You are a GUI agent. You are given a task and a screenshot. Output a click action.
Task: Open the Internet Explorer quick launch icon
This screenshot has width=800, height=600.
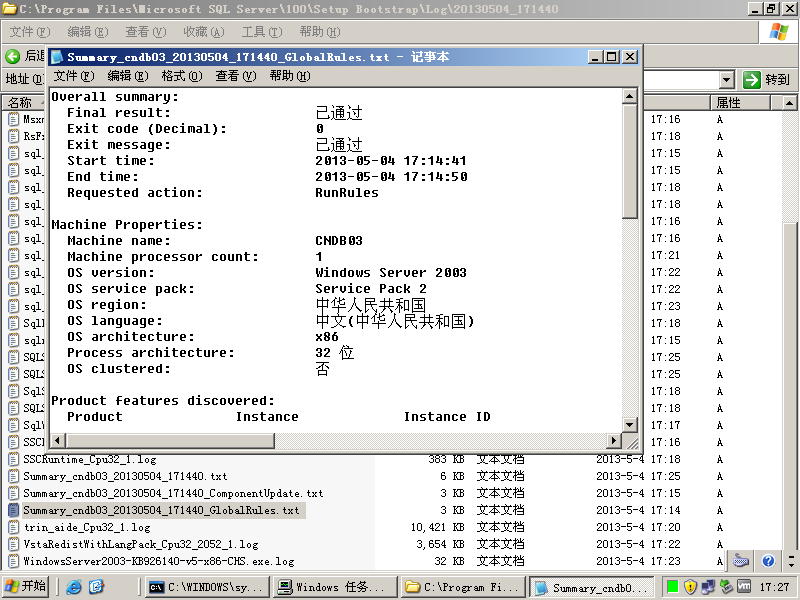click(x=74, y=587)
